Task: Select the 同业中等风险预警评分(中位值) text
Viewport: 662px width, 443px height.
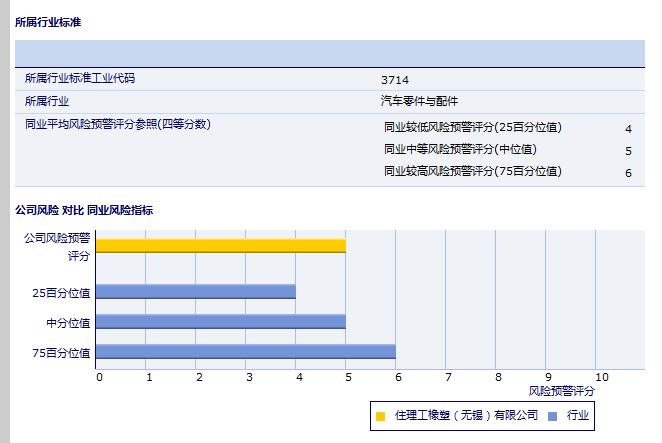Action: 460,150
